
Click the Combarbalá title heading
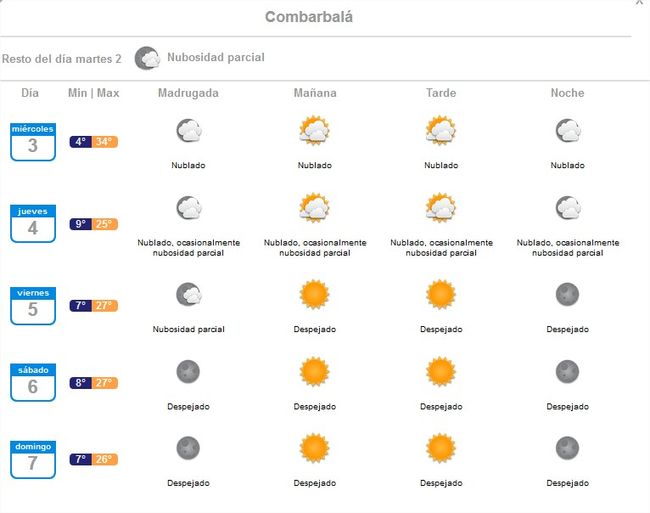pyautogui.click(x=309, y=17)
